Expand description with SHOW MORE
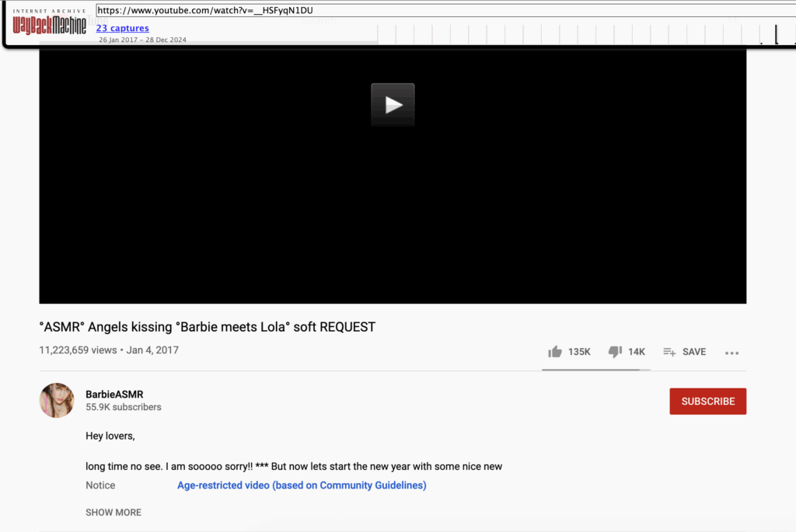This screenshot has width=796, height=532. [113, 513]
